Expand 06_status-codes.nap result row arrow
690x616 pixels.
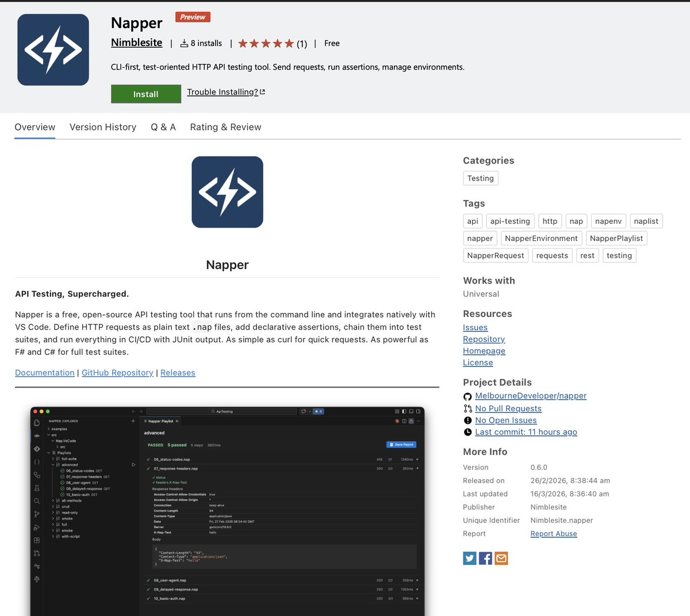tap(417, 460)
